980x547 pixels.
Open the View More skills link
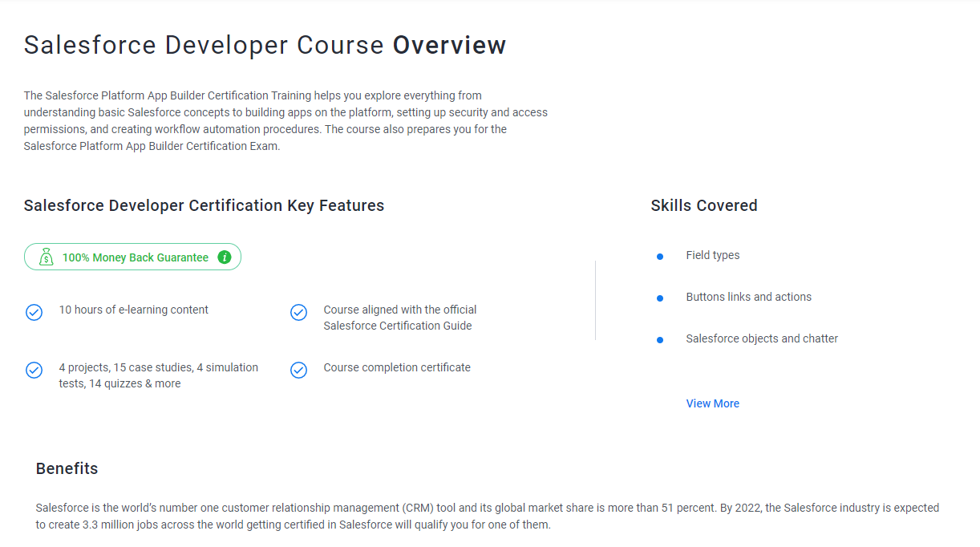point(713,403)
